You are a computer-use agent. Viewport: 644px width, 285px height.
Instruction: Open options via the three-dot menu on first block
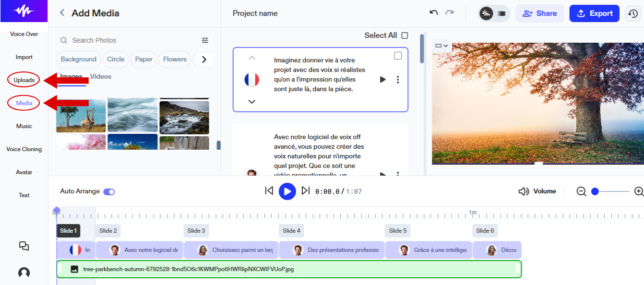pyautogui.click(x=398, y=80)
